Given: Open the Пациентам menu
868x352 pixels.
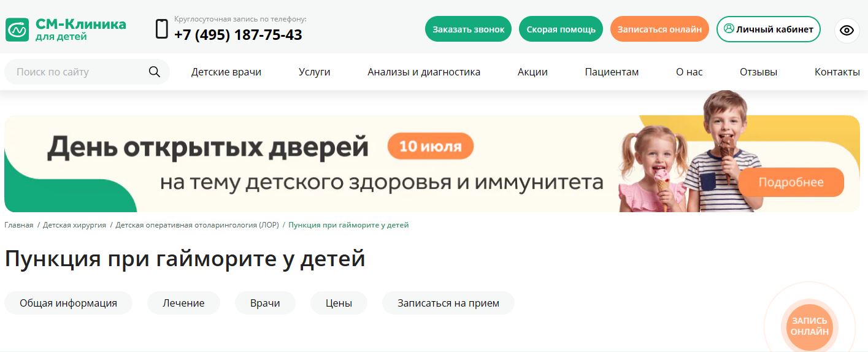Looking at the screenshot, I should (612, 72).
